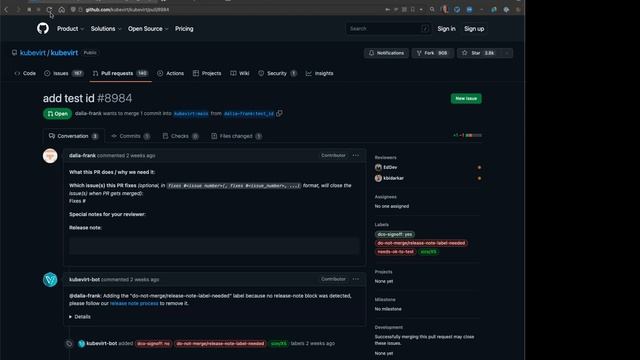640x360 pixels.
Task: Click dalia-frank's avatar thumbnail
Action: point(50,156)
